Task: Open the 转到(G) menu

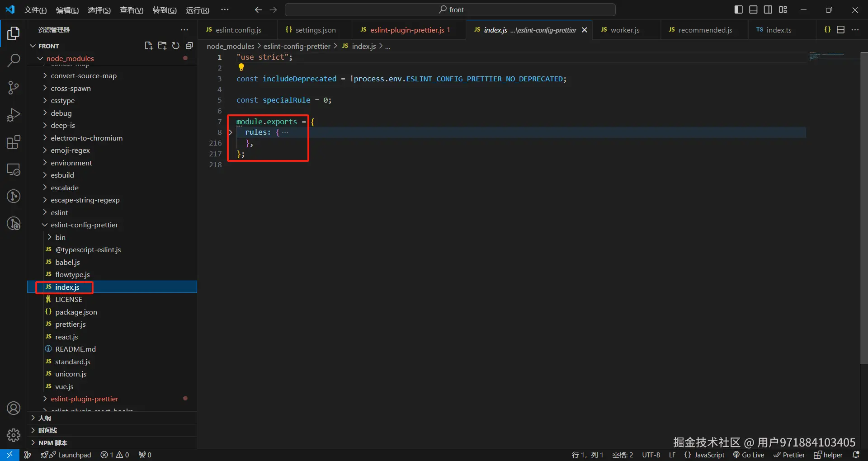Action: 165,10
